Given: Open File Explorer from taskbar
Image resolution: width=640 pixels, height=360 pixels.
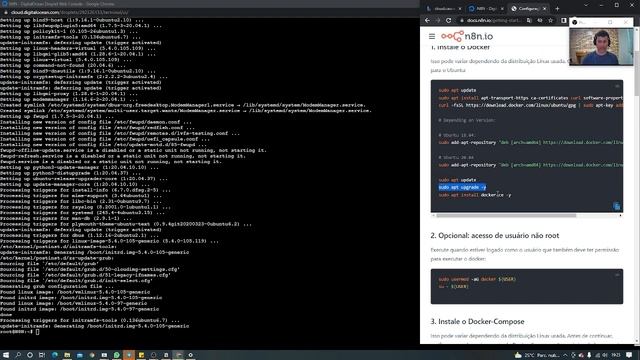Looking at the screenshot, I should 67,355.
